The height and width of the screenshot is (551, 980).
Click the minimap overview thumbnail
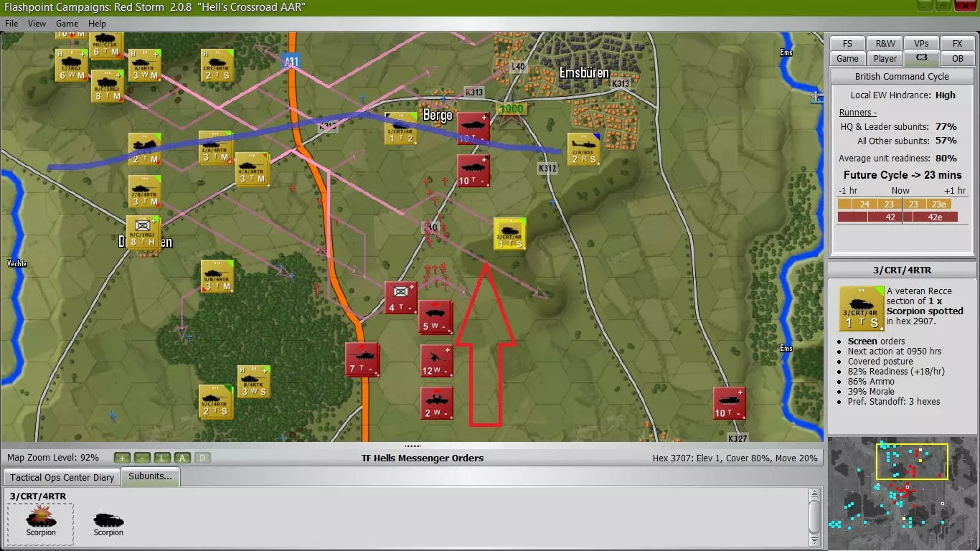tap(902, 493)
